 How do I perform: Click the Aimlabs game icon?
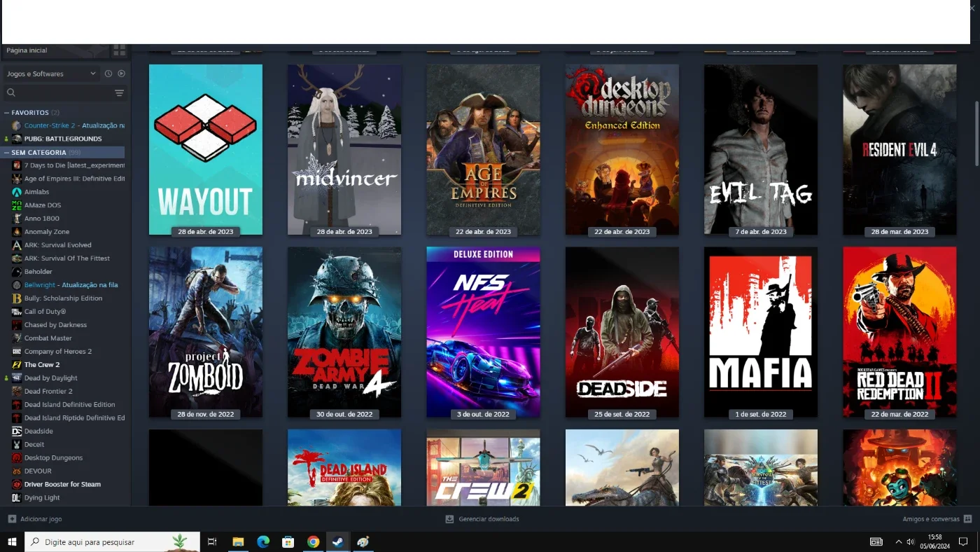coord(17,192)
